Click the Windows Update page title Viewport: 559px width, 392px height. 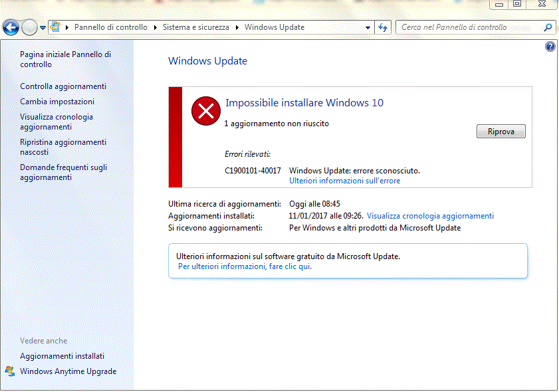(208, 61)
